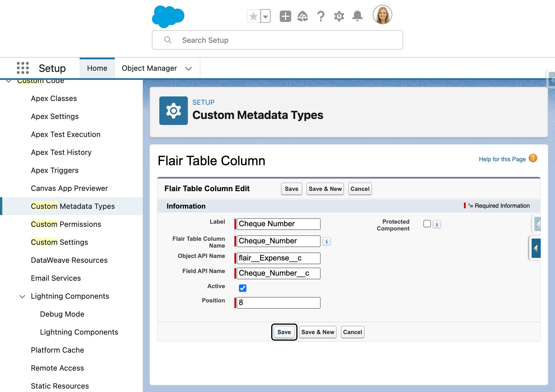
Task: Click the bottom Save & New button
Action: pyautogui.click(x=318, y=332)
